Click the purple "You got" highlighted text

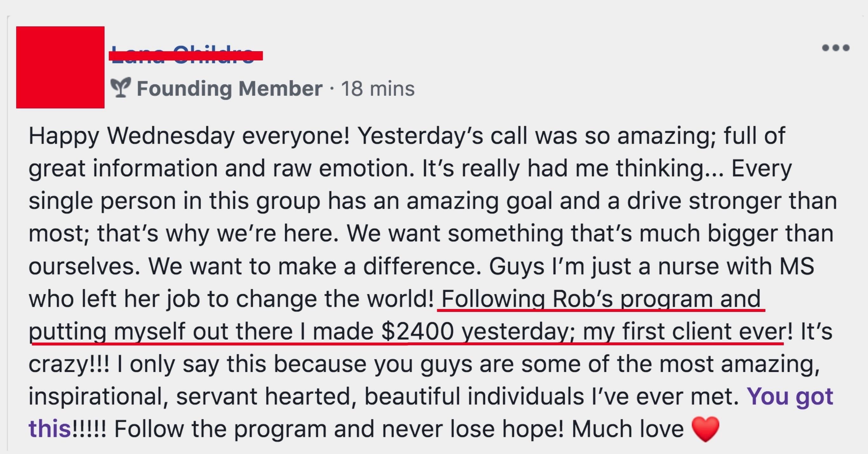tap(790, 396)
